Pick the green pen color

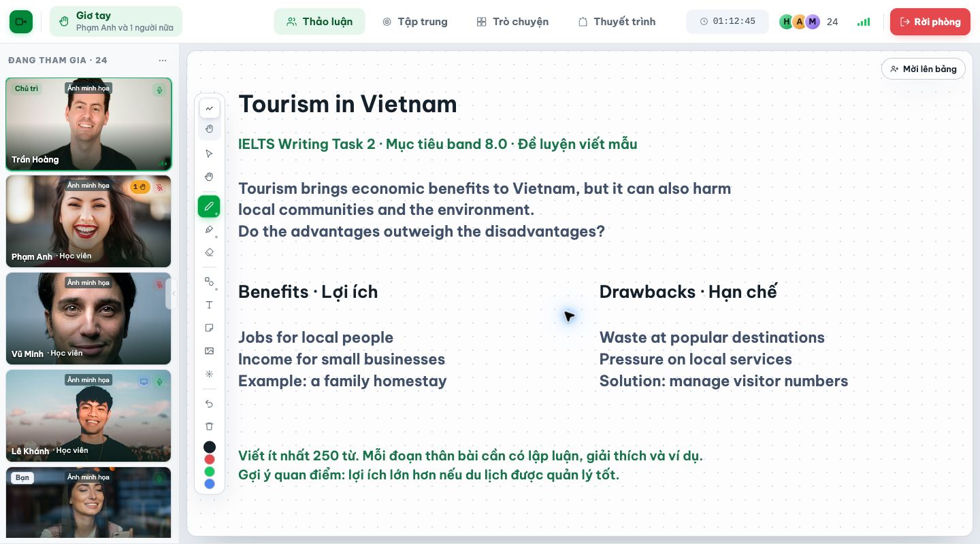[210, 471]
